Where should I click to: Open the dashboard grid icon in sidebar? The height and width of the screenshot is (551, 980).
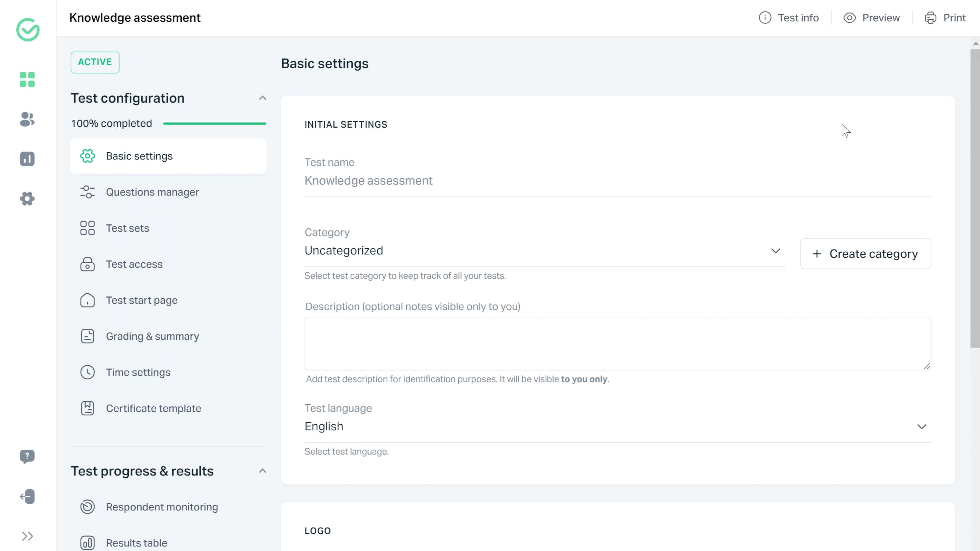[27, 80]
